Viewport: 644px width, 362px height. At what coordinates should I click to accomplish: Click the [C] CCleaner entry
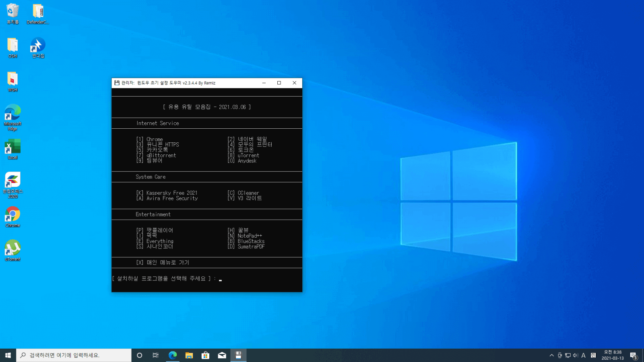click(x=244, y=193)
